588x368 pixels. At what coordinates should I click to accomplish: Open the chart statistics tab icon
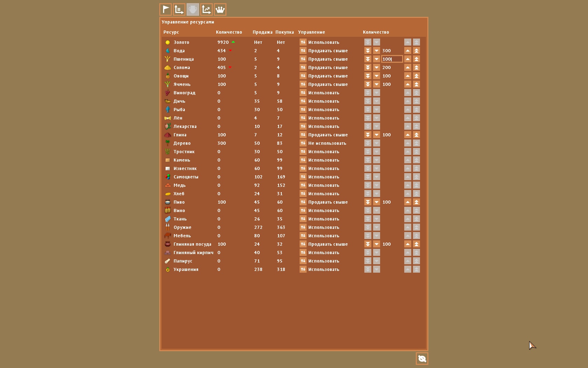click(x=206, y=9)
